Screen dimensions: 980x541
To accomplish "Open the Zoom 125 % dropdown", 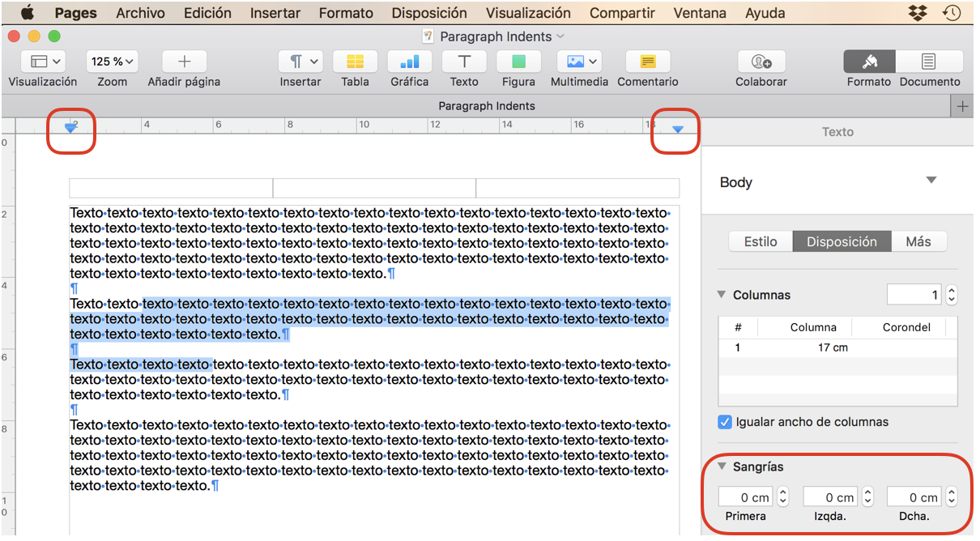I will click(112, 62).
